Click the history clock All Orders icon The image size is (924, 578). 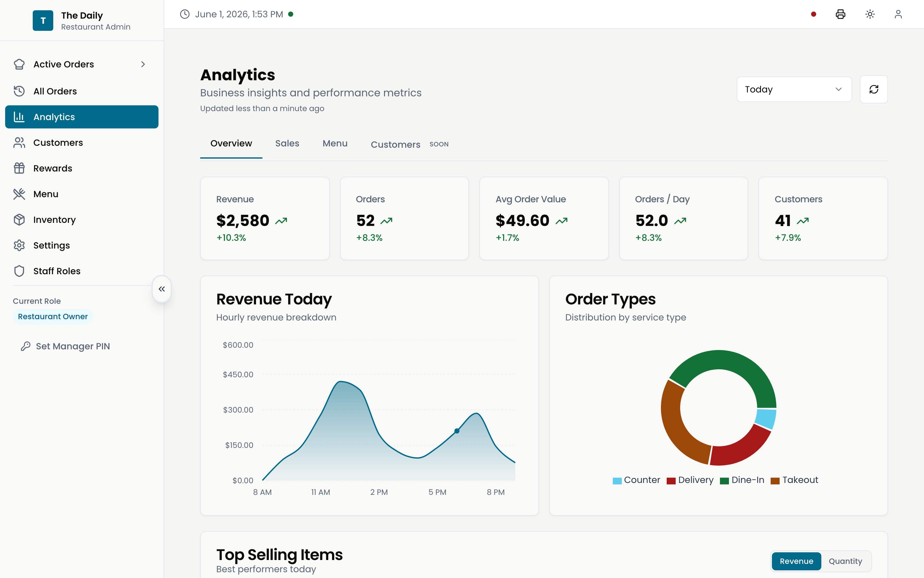(19, 91)
